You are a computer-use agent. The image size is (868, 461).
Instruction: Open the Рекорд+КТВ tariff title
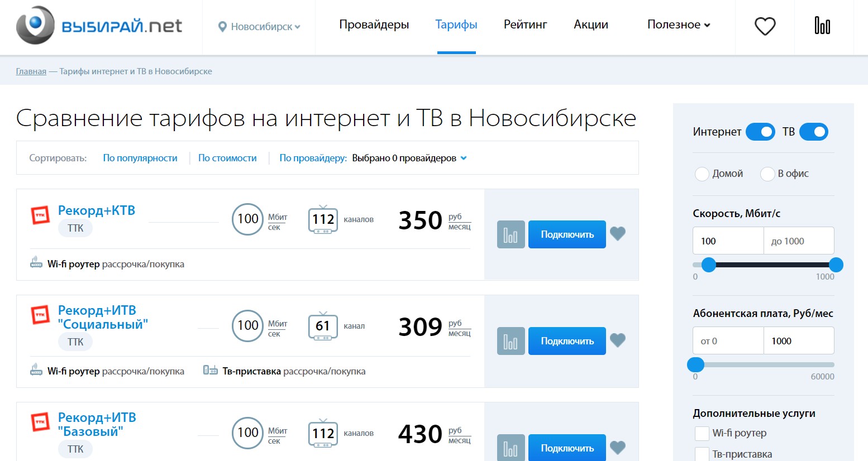97,210
